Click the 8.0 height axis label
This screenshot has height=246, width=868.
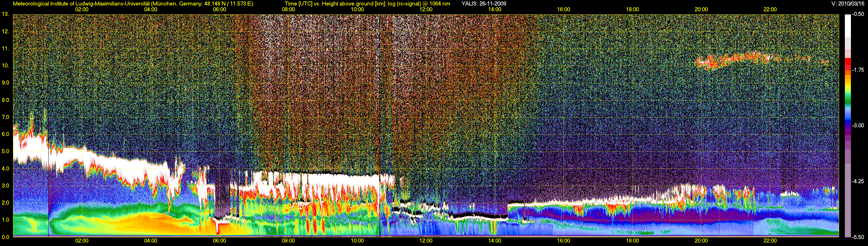point(5,100)
